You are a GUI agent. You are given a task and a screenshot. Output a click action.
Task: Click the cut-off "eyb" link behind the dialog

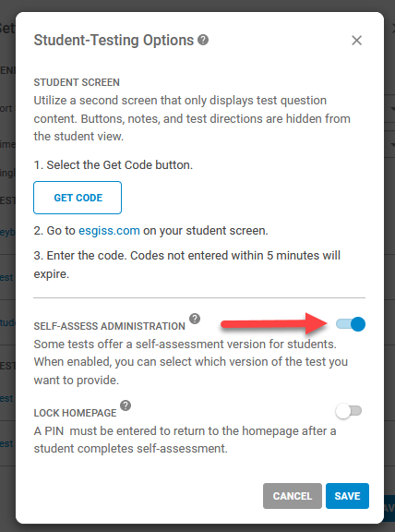click(6, 233)
